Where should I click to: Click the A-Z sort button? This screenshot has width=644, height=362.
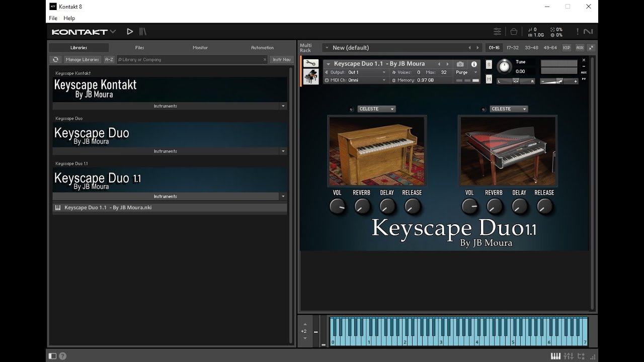(x=109, y=59)
